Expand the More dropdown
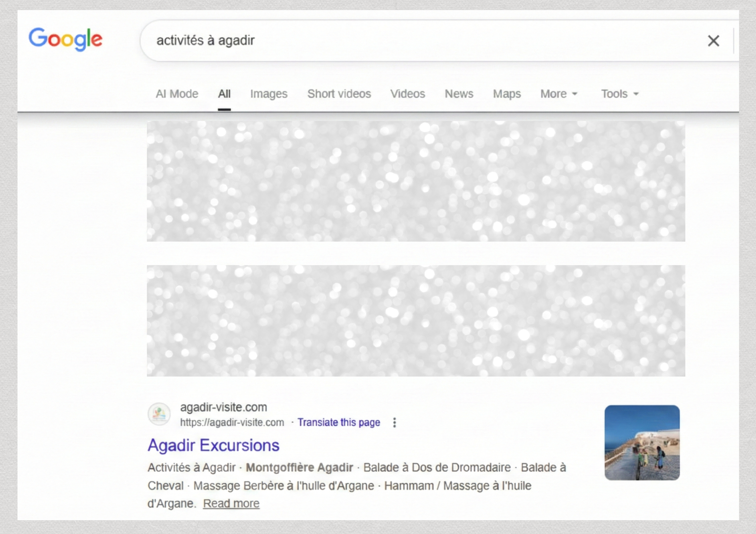The width and height of the screenshot is (756, 534). tap(558, 94)
